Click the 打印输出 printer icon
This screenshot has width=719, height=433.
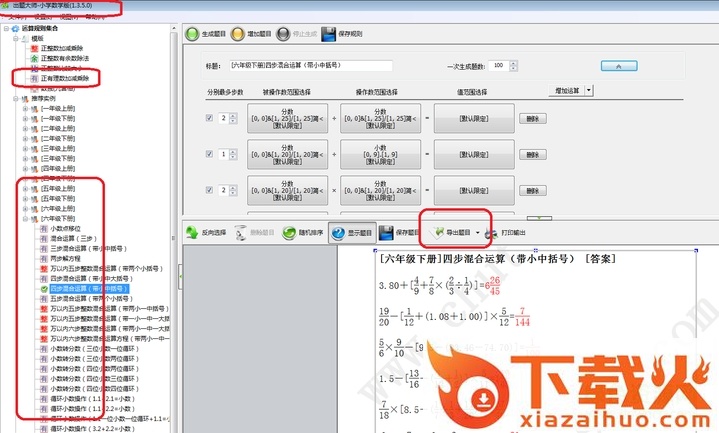tap(491, 233)
